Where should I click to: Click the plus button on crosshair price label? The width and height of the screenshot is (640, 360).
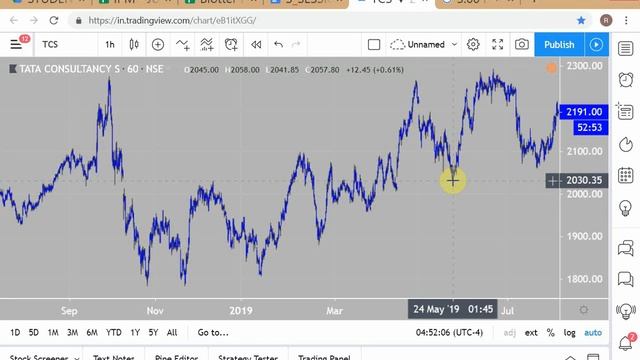[x=553, y=180]
